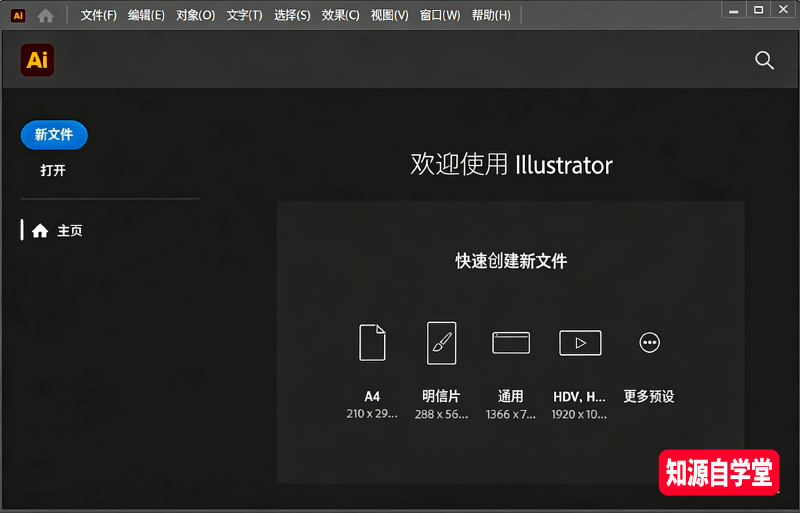This screenshot has height=513, width=800.
Task: Open the 编辑(E) menu
Action: coord(146,15)
